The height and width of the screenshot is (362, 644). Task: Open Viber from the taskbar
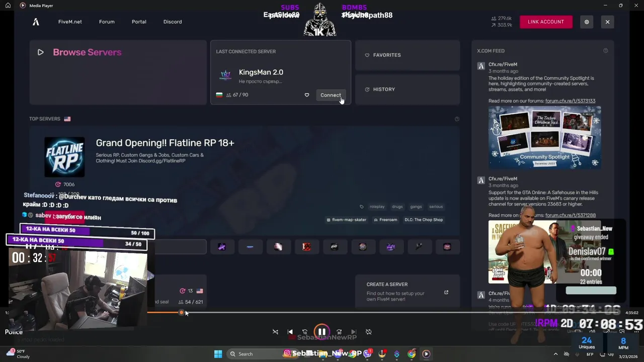[367, 354]
